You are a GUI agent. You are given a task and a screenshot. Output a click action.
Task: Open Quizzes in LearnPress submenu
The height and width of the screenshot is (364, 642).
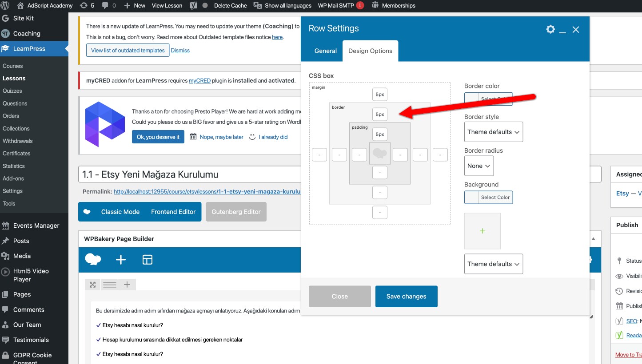[x=12, y=91]
